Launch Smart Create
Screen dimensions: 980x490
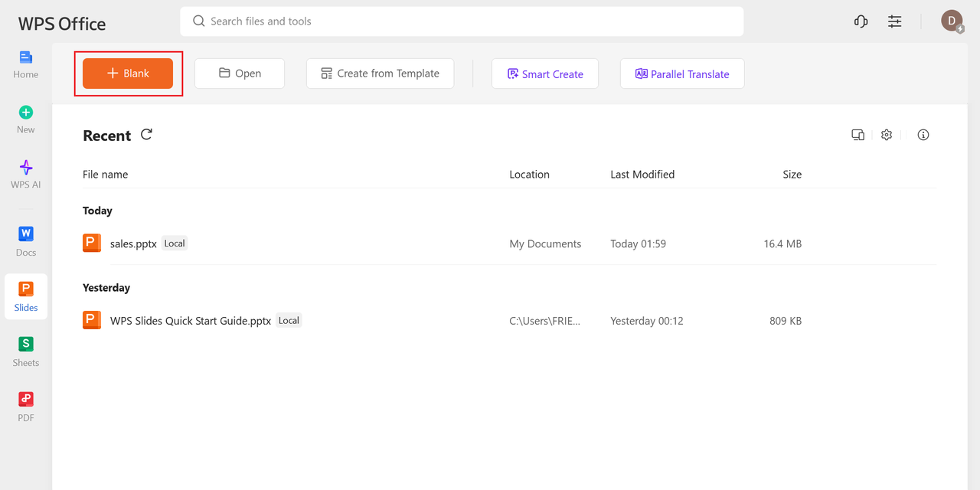(x=545, y=73)
